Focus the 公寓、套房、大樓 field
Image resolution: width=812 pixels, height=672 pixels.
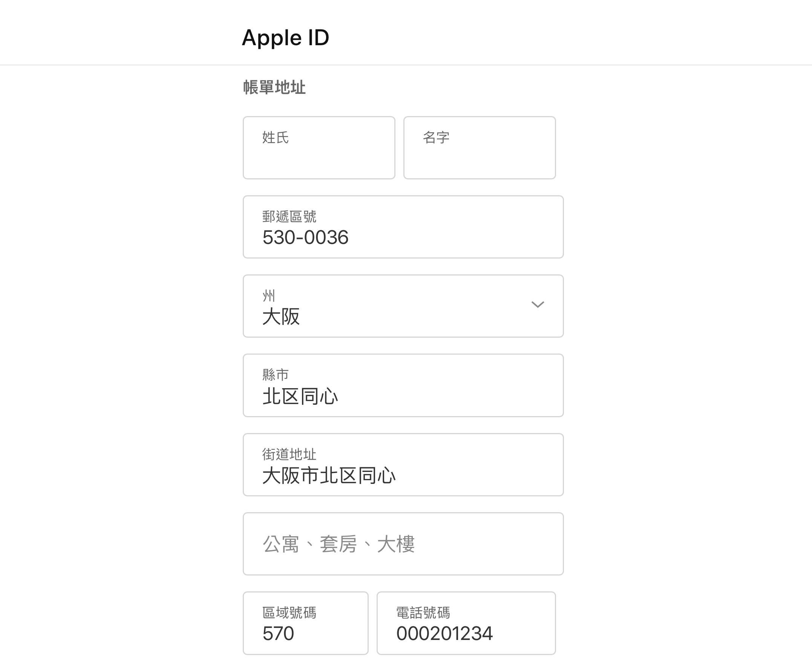pos(403,544)
